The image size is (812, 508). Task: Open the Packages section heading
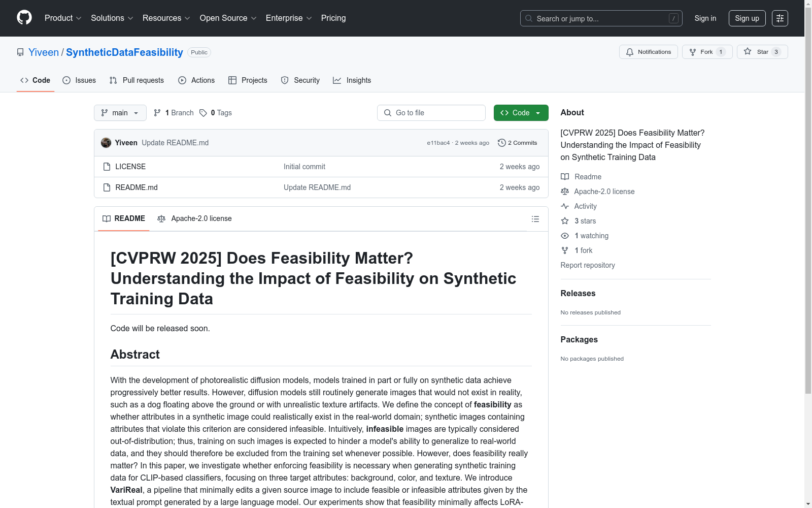[x=579, y=339]
